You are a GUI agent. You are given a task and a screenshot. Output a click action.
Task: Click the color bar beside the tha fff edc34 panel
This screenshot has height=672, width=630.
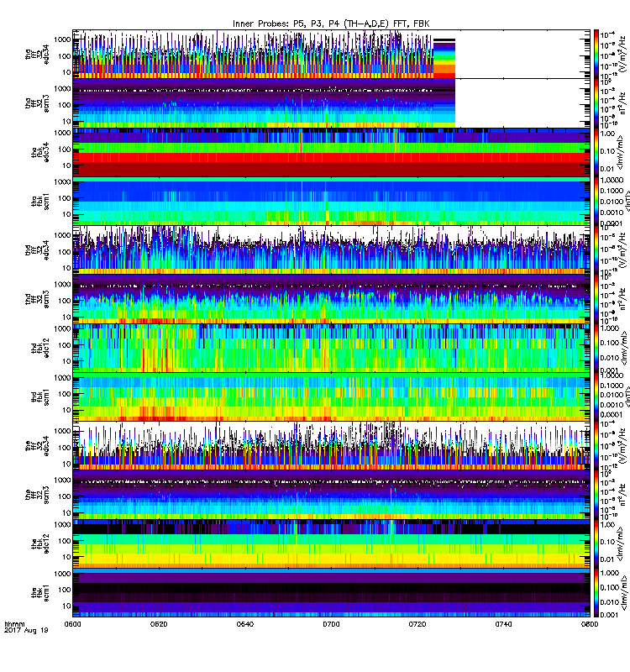(x=596, y=54)
